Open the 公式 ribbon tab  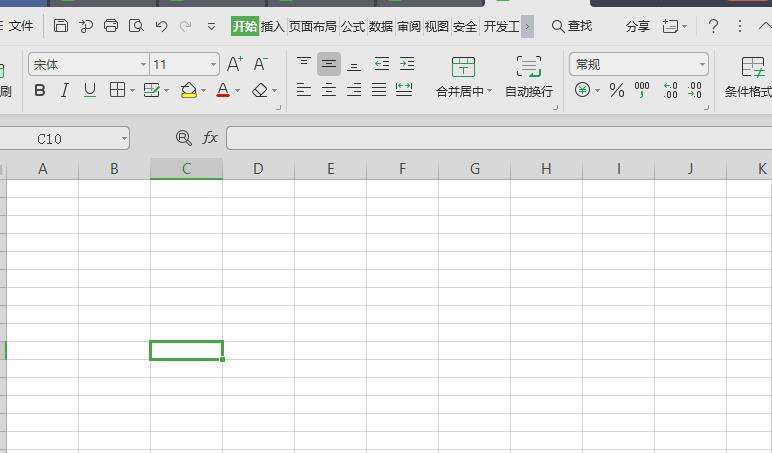coord(353,26)
